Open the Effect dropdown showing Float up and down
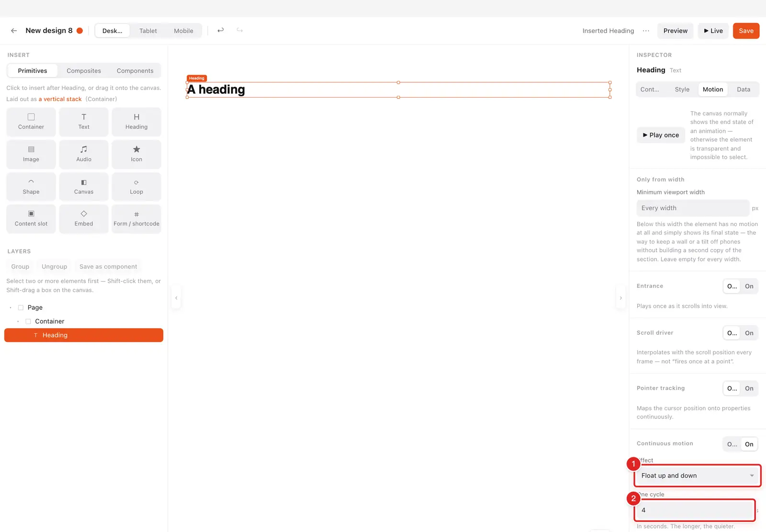 click(x=698, y=475)
